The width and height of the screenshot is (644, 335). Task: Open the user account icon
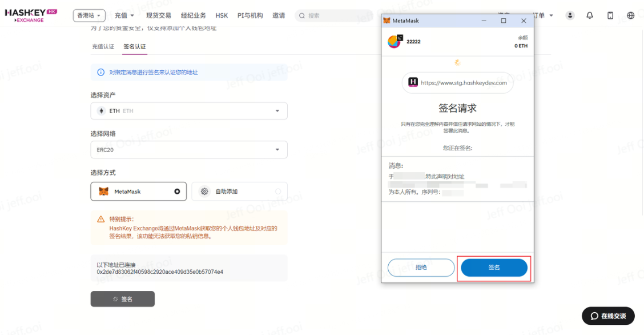pos(570,15)
